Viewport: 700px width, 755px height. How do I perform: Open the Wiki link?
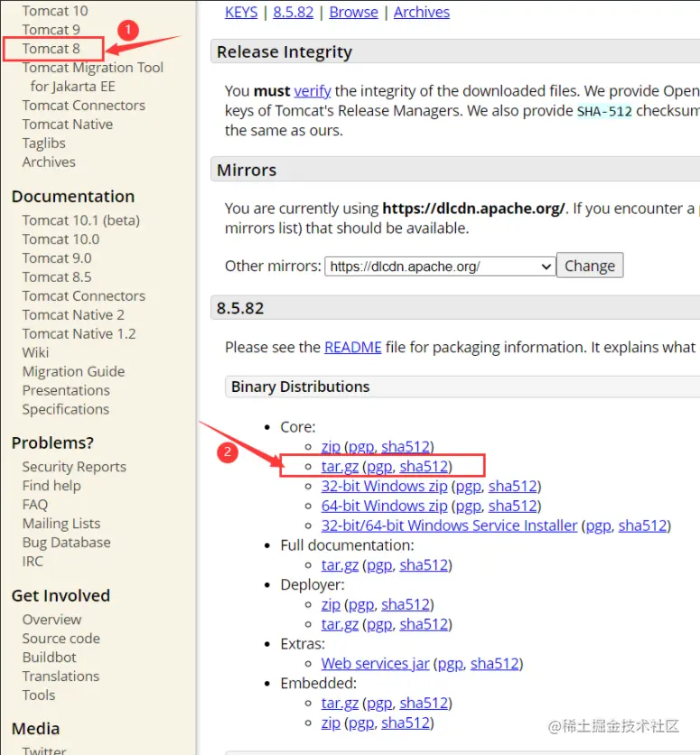pos(35,352)
